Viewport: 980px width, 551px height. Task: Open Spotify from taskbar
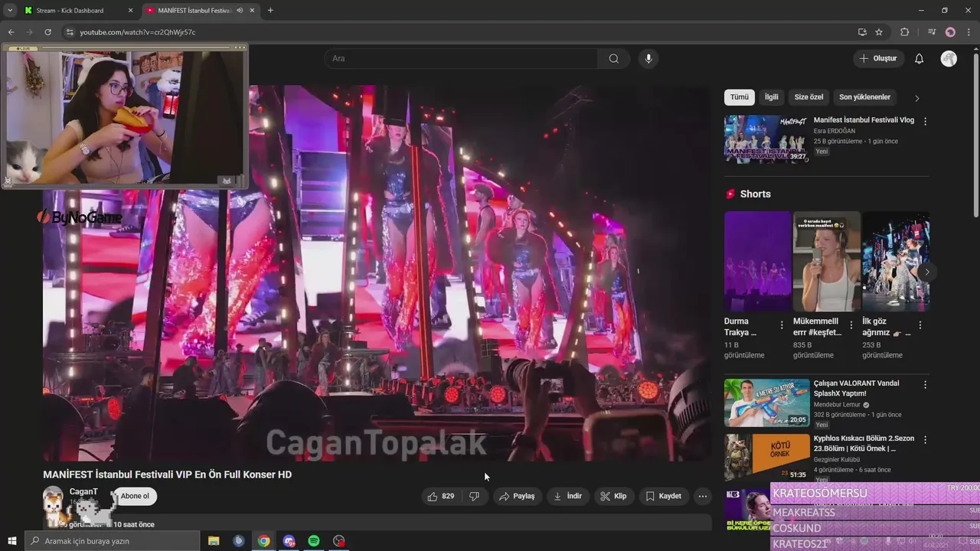(314, 541)
